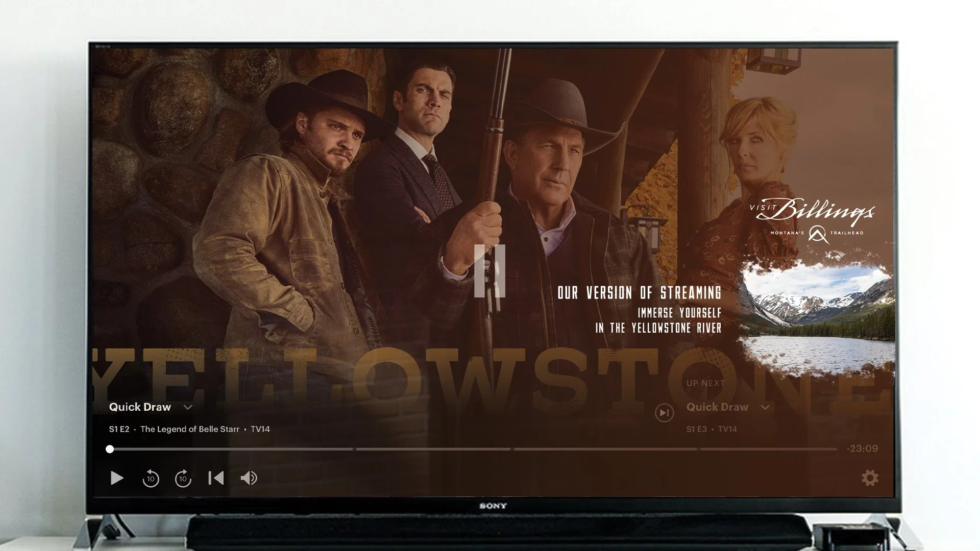Click the remaining time -23:09

862,448
